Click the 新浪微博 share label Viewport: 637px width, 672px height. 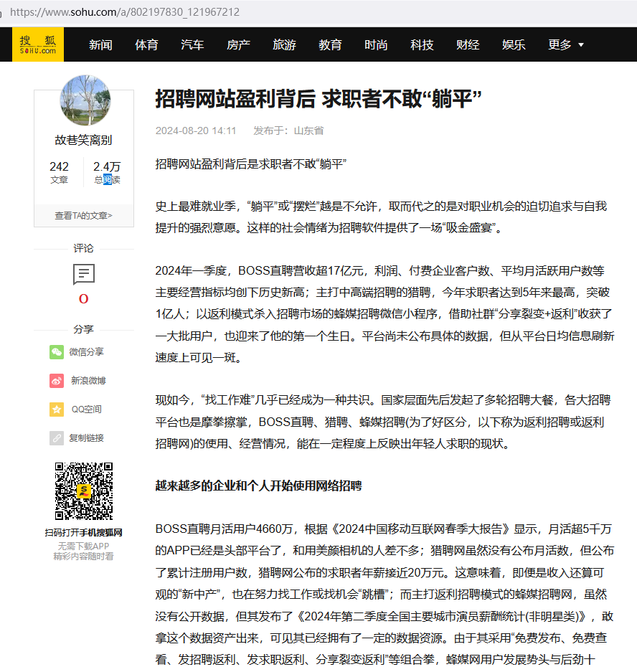[x=88, y=381]
